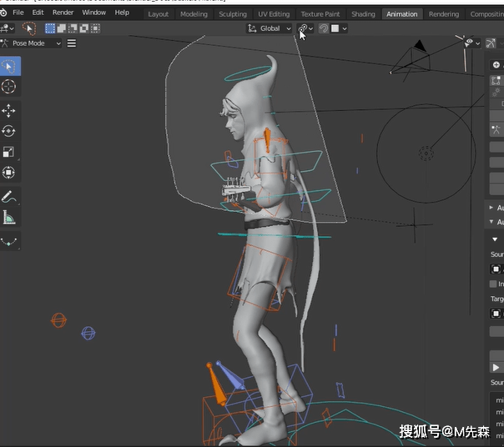
Task: Toggle the viewport gizmo display button
Action: point(491,43)
